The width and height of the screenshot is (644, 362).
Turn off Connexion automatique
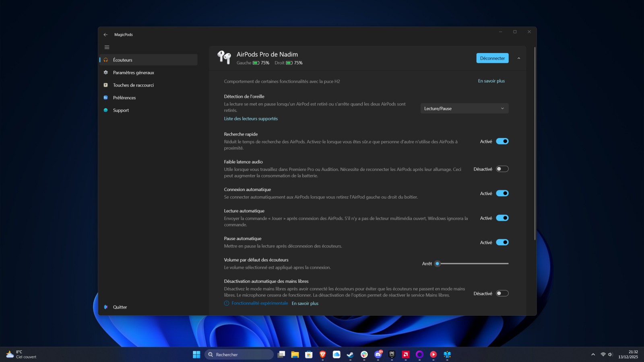pyautogui.click(x=502, y=193)
